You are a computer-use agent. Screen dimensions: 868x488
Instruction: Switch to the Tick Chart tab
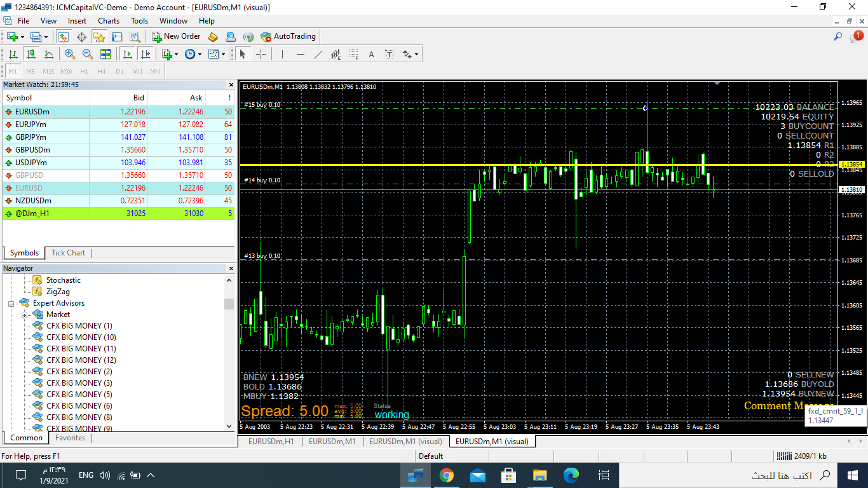(x=68, y=253)
